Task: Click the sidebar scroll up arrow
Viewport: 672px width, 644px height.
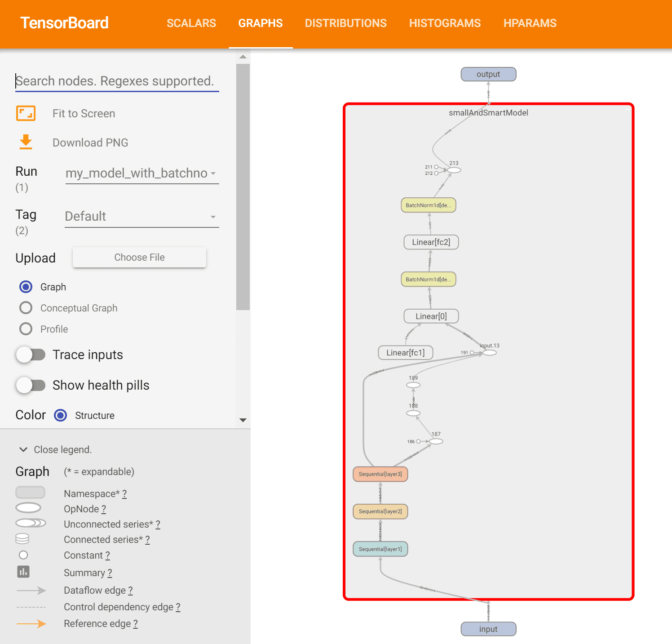Action: pyautogui.click(x=243, y=57)
